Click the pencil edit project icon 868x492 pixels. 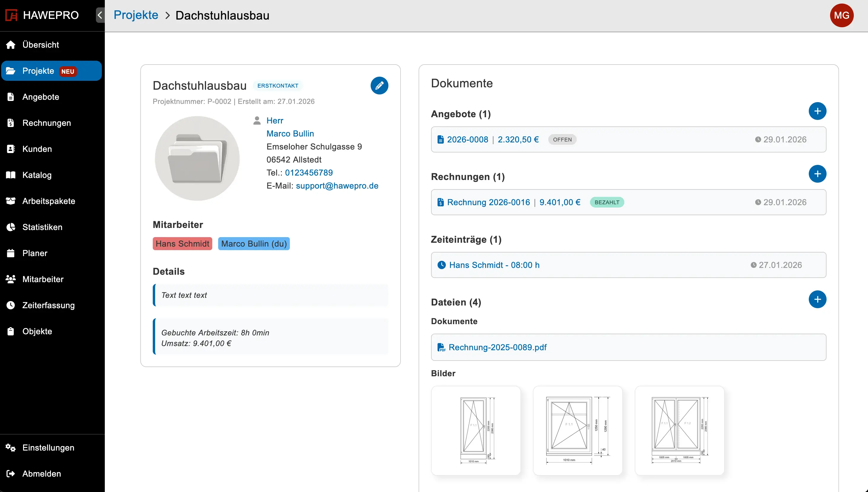(379, 86)
